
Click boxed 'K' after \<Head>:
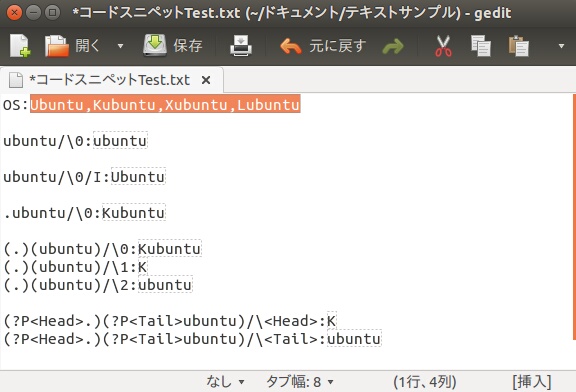[331, 320]
